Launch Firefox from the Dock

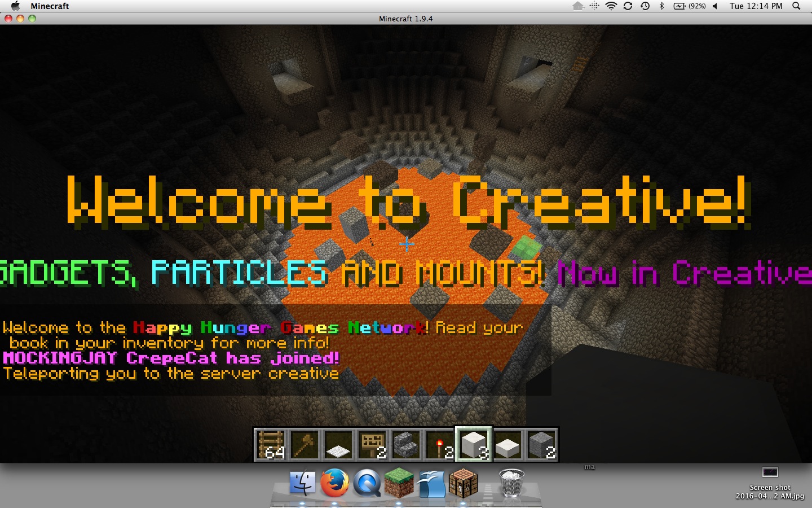point(334,483)
